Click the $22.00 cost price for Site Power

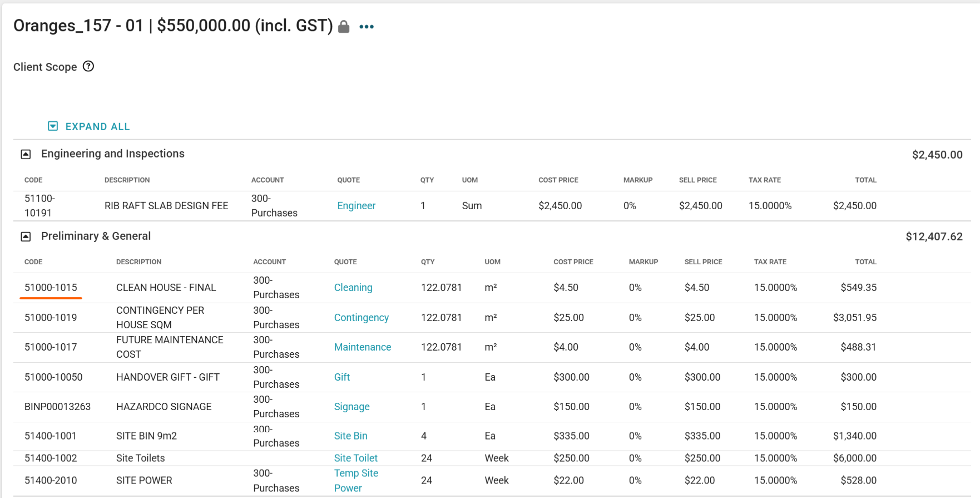click(x=568, y=480)
